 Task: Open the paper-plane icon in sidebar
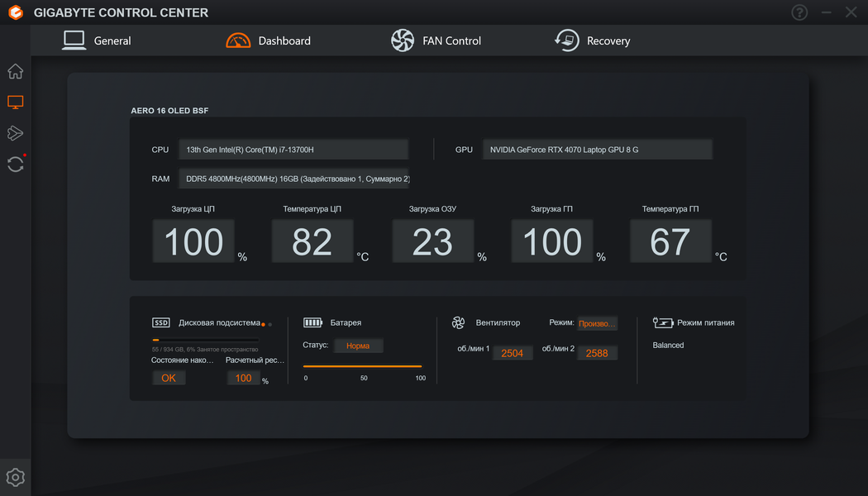[16, 133]
